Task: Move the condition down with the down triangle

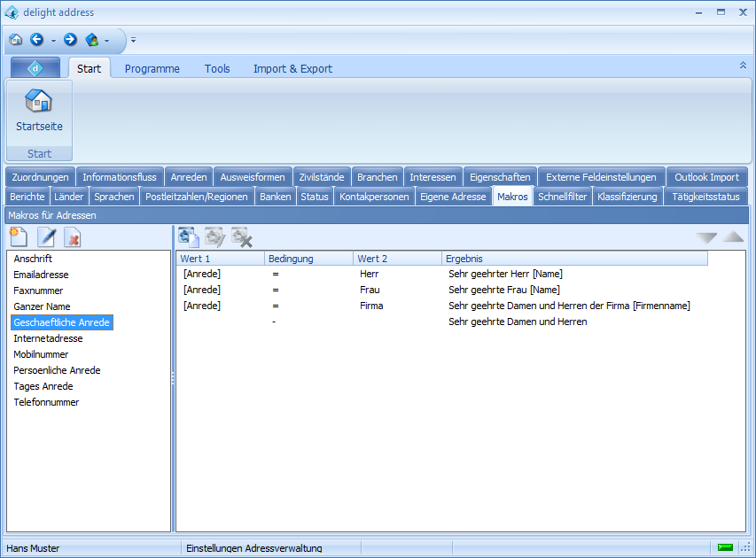Action: coord(706,237)
